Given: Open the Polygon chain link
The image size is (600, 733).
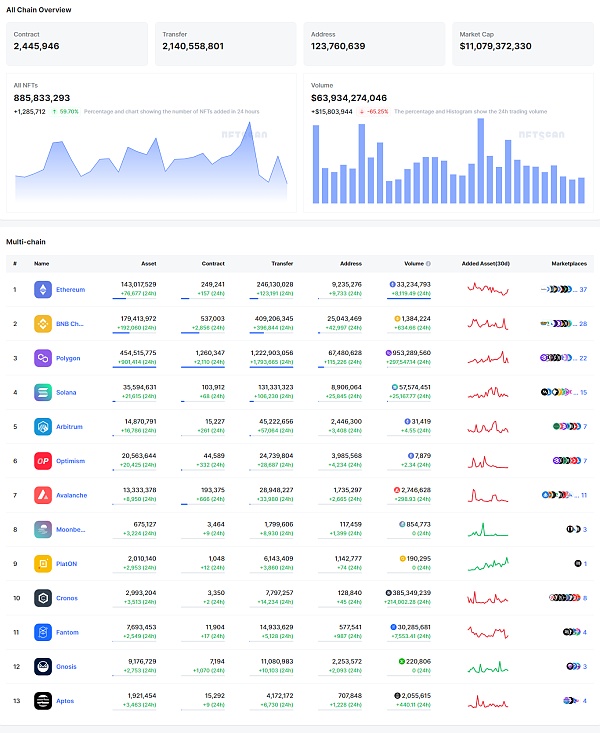Looking at the screenshot, I should (x=68, y=358).
